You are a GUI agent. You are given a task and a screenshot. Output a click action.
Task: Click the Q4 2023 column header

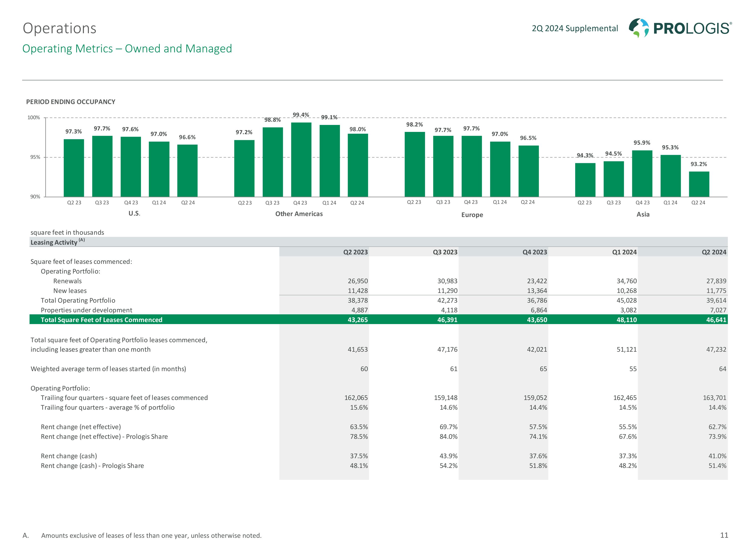point(534,252)
